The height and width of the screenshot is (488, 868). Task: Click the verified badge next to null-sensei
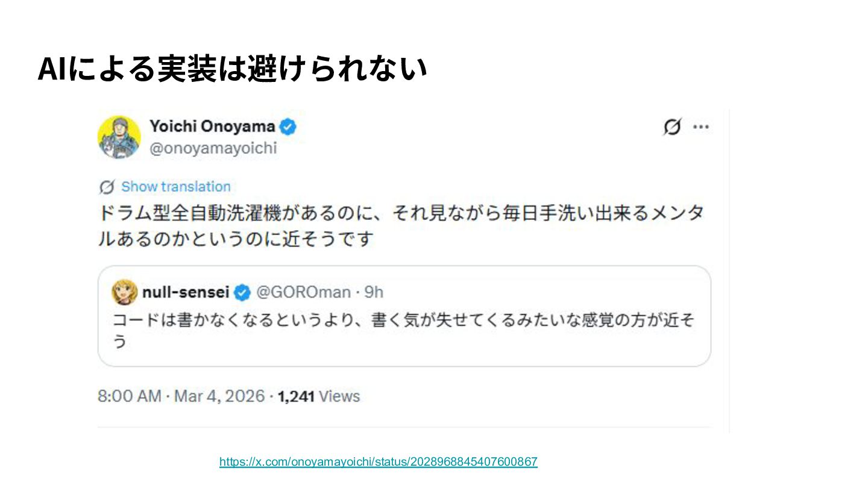242,293
